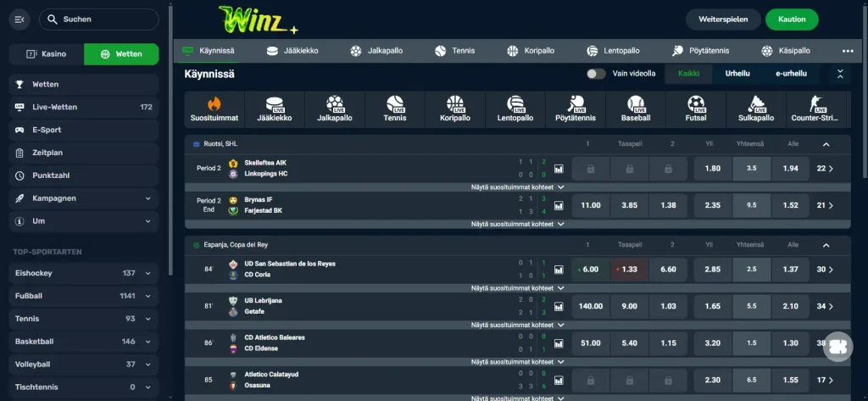The image size is (868, 401).
Task: Switch to the Kasino section
Action: coord(47,54)
